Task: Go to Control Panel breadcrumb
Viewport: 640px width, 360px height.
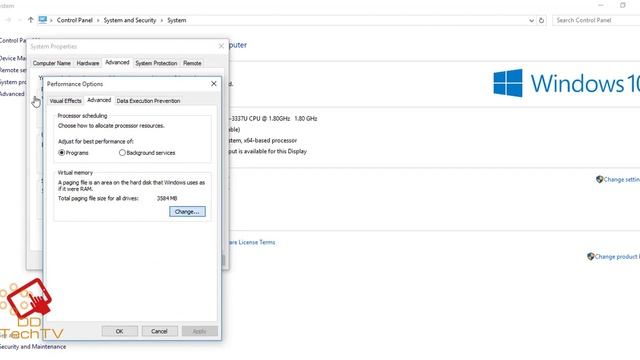Action: coord(75,20)
